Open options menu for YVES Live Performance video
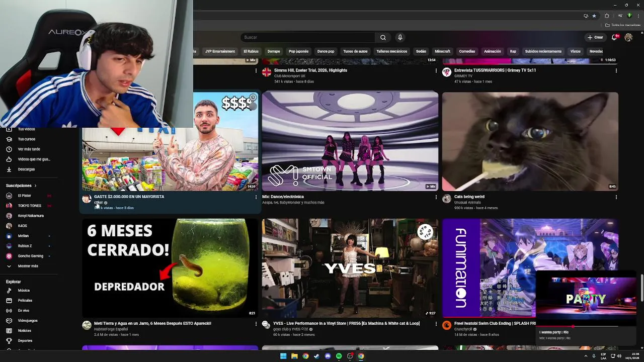Screen dimensions: 644x362 [436, 324]
